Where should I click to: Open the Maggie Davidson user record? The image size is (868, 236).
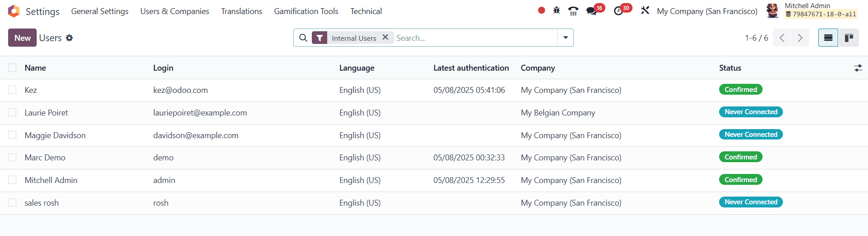[55, 135]
